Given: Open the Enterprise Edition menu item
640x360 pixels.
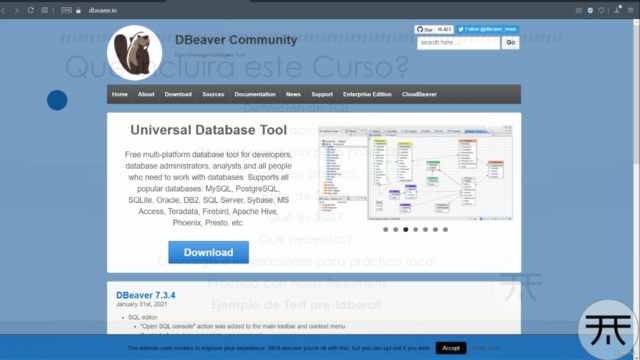Looking at the screenshot, I should (367, 94).
